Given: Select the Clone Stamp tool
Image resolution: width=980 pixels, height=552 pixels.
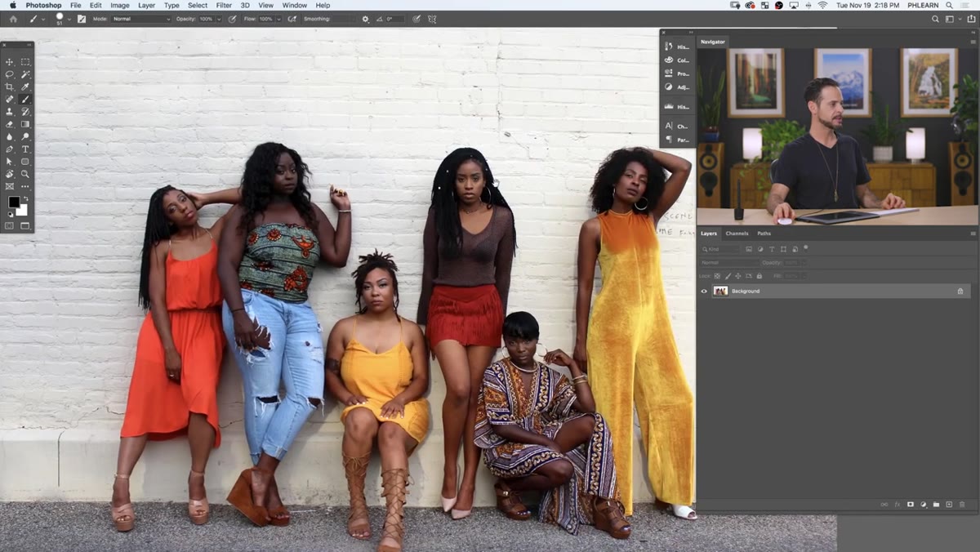Looking at the screenshot, I should (10, 112).
